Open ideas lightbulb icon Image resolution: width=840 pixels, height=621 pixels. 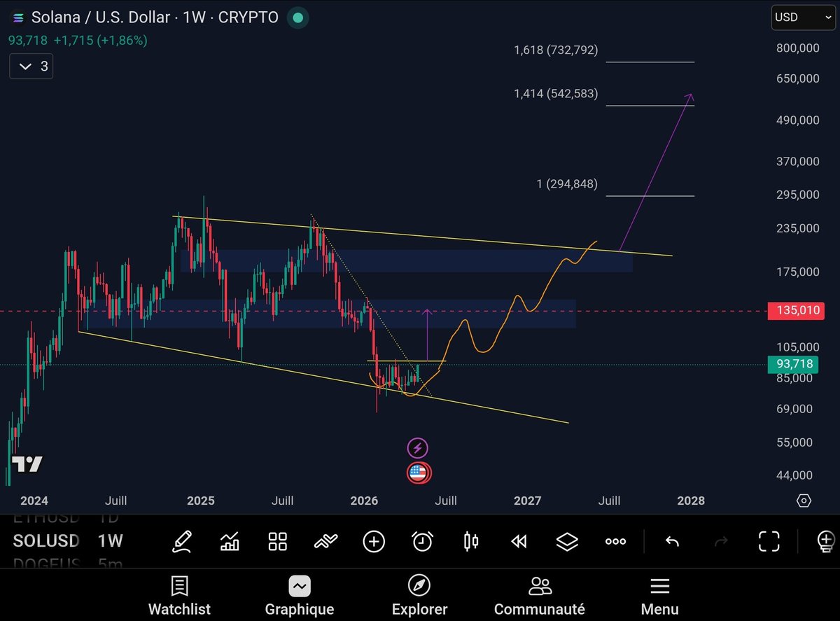(x=826, y=541)
